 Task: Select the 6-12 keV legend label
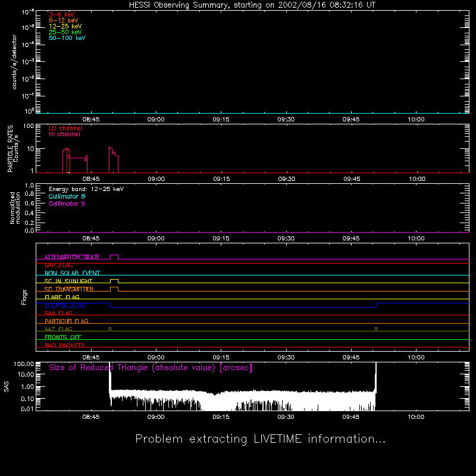(63, 20)
